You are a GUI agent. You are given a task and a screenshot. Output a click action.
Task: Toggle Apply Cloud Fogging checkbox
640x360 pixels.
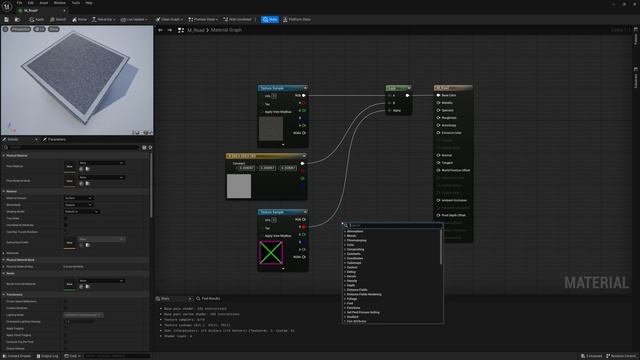click(x=66, y=335)
